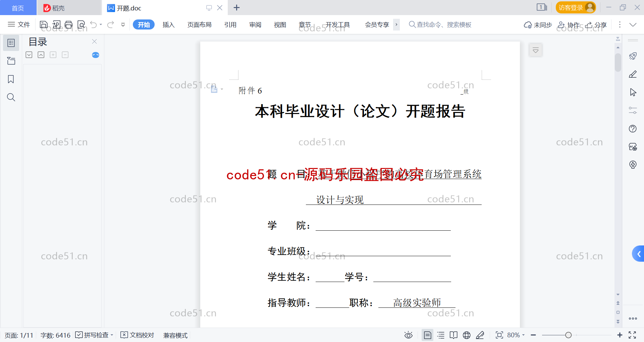644x342 pixels.
Task: Click the Export to PDF icon
Action: [56, 24]
